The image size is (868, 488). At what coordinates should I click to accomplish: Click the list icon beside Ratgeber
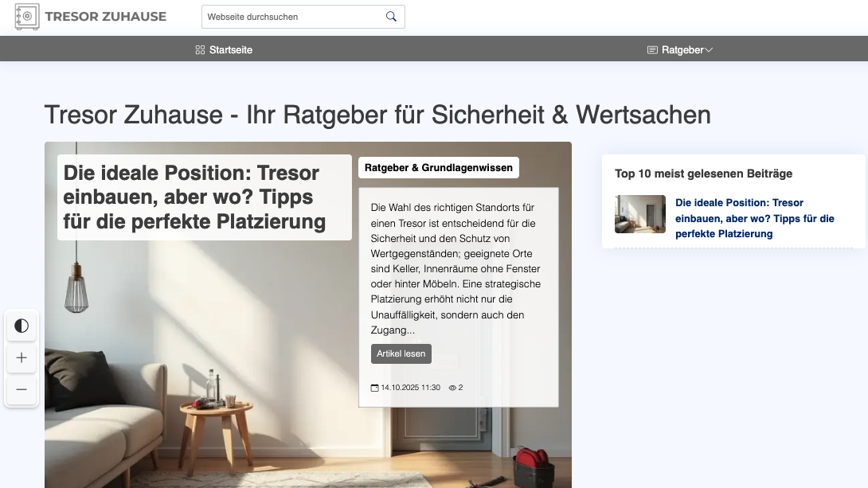(652, 50)
